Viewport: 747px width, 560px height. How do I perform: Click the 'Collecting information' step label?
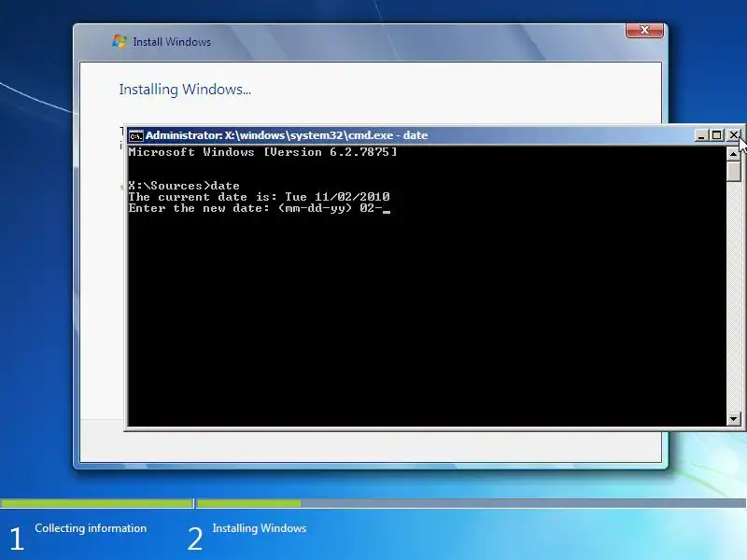(91, 528)
